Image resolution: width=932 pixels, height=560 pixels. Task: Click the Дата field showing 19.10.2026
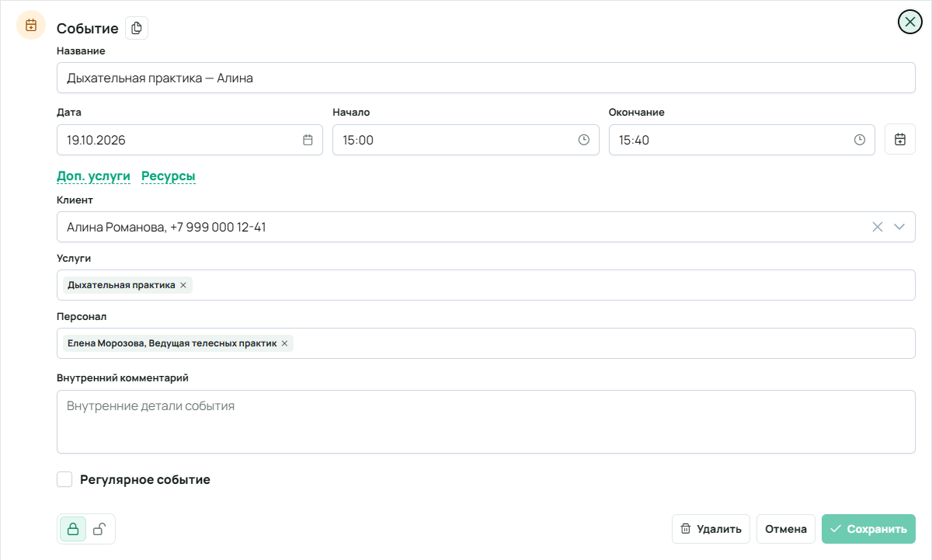tap(190, 141)
